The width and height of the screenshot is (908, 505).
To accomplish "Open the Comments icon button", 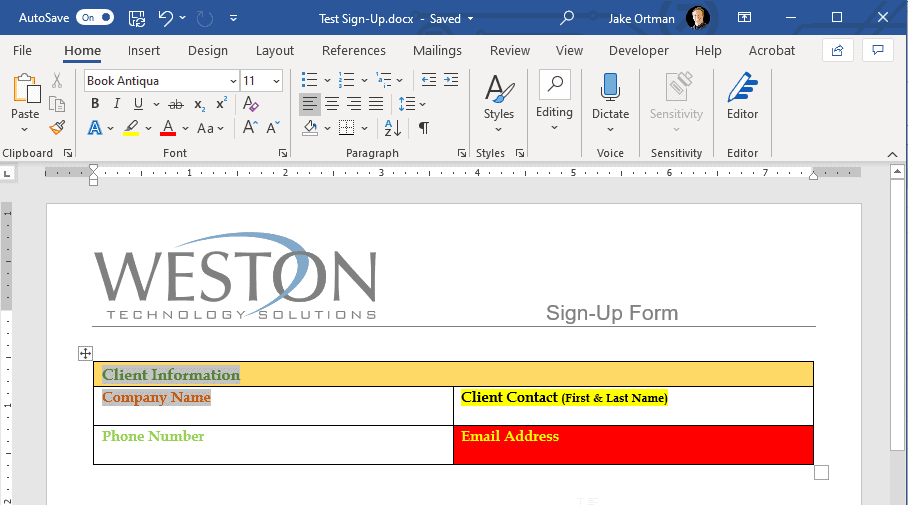I will (x=878, y=50).
